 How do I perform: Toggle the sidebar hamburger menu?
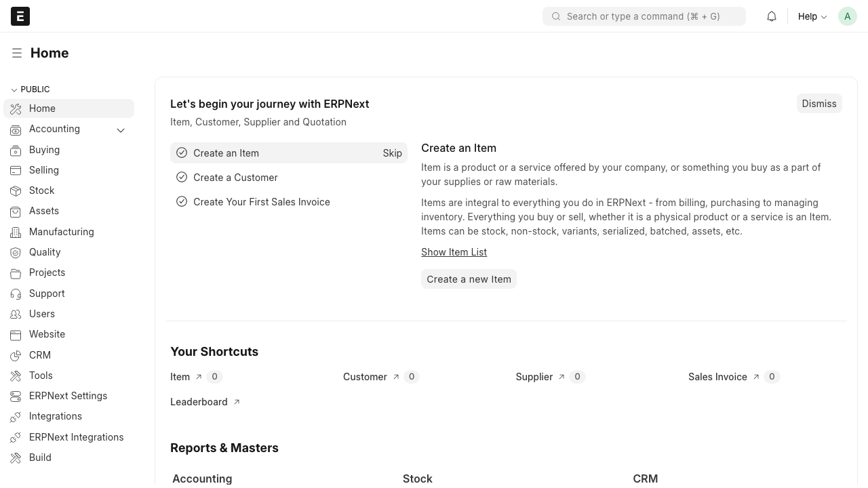pos(17,53)
